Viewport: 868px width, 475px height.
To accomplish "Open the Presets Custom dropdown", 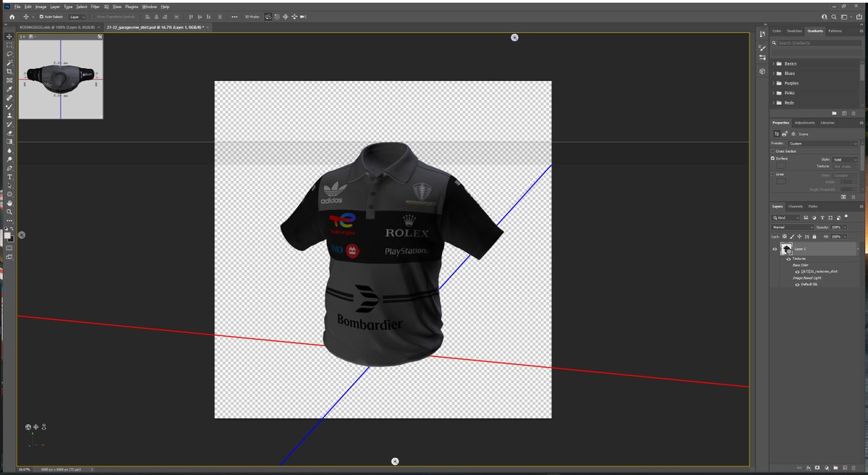I will pyautogui.click(x=823, y=143).
